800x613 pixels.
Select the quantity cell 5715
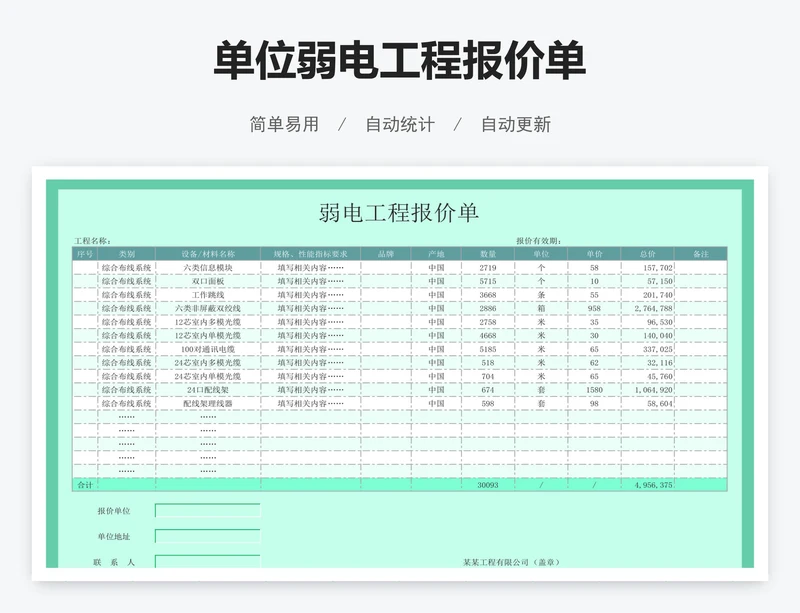click(x=488, y=281)
